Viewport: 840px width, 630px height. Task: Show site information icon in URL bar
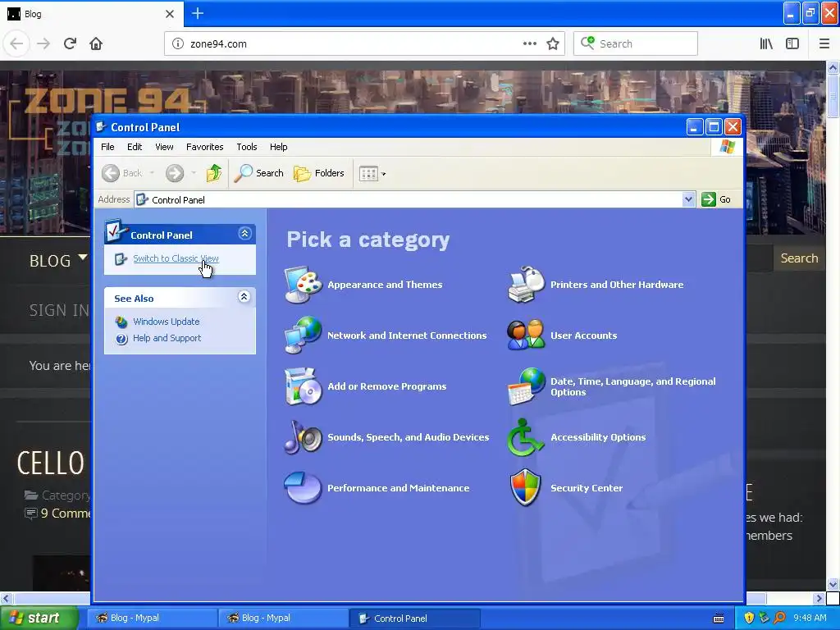tap(178, 43)
